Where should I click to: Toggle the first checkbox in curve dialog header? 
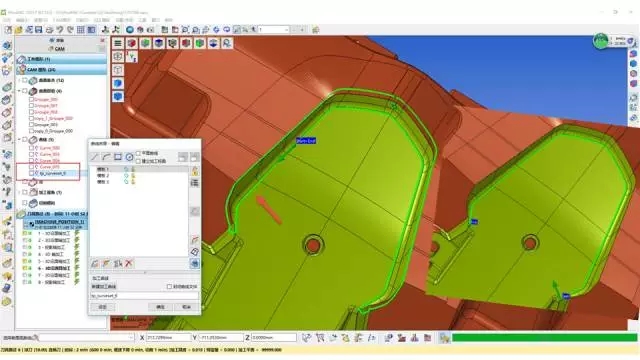click(138, 153)
